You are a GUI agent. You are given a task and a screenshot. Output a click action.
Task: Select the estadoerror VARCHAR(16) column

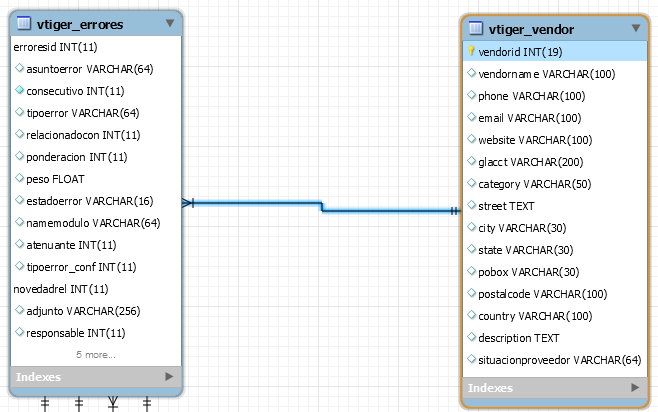pyautogui.click(x=96, y=201)
